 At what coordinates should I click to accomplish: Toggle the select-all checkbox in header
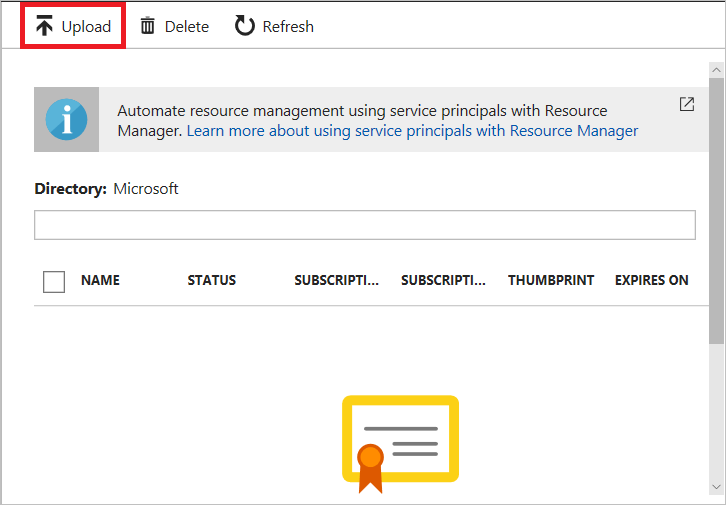tap(54, 281)
